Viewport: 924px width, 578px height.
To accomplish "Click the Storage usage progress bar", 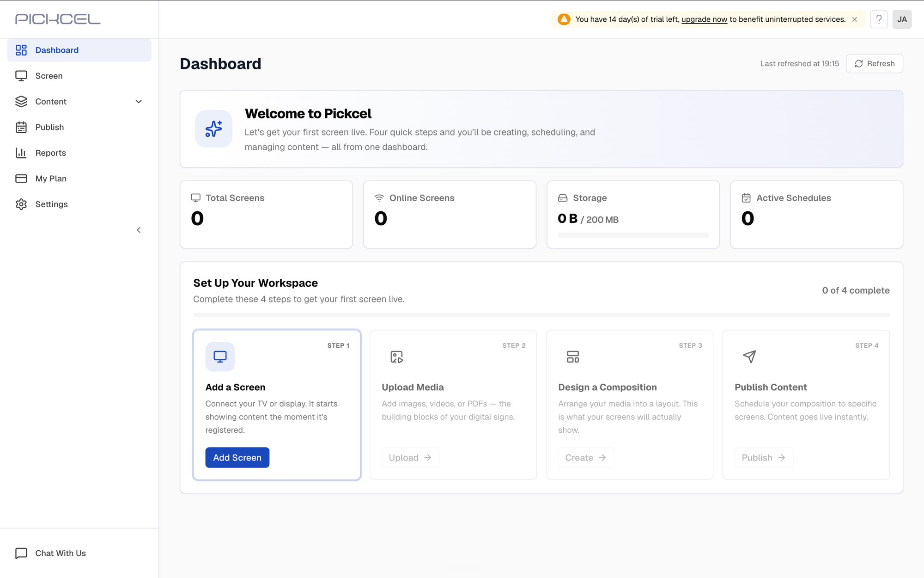I will 633,235.
